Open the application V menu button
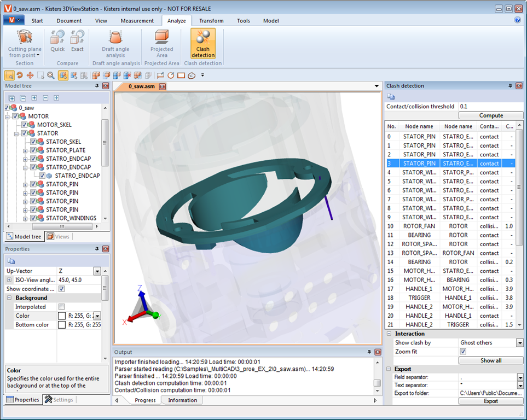The height and width of the screenshot is (420, 527). (x=14, y=20)
